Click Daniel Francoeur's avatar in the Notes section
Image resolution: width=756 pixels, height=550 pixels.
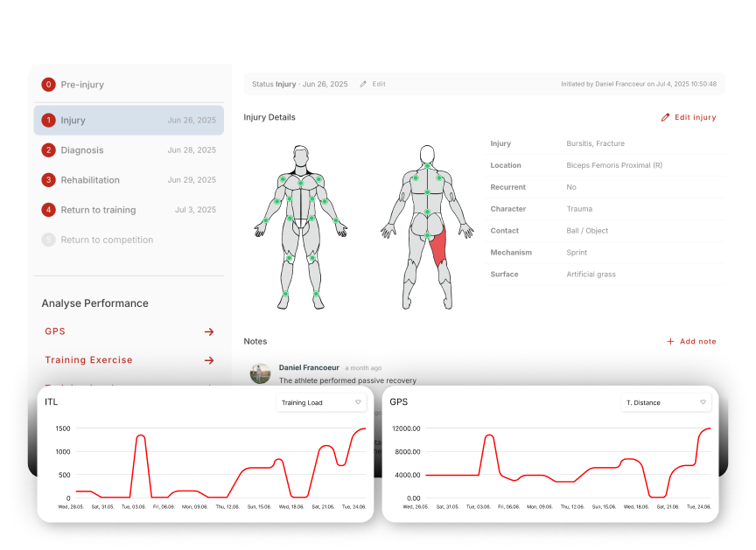coord(260,372)
